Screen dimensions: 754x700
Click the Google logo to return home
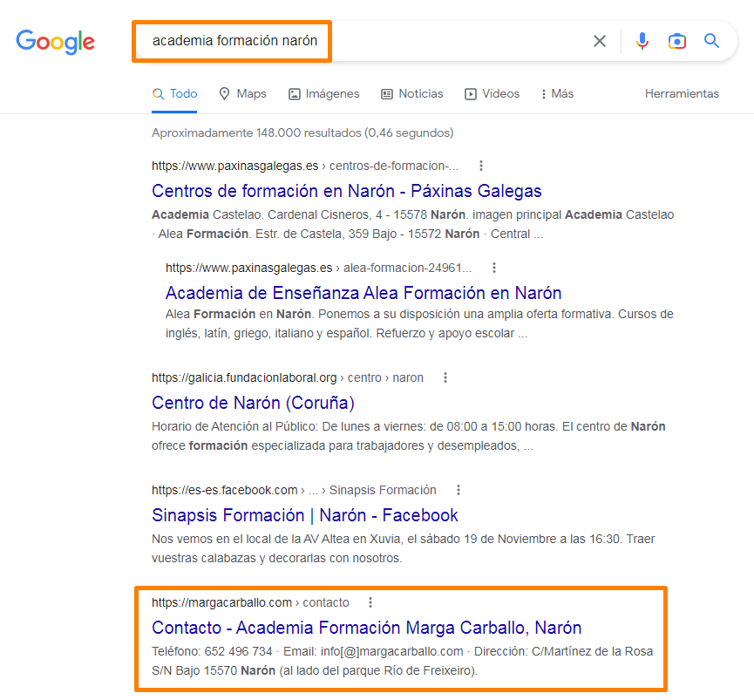click(55, 42)
